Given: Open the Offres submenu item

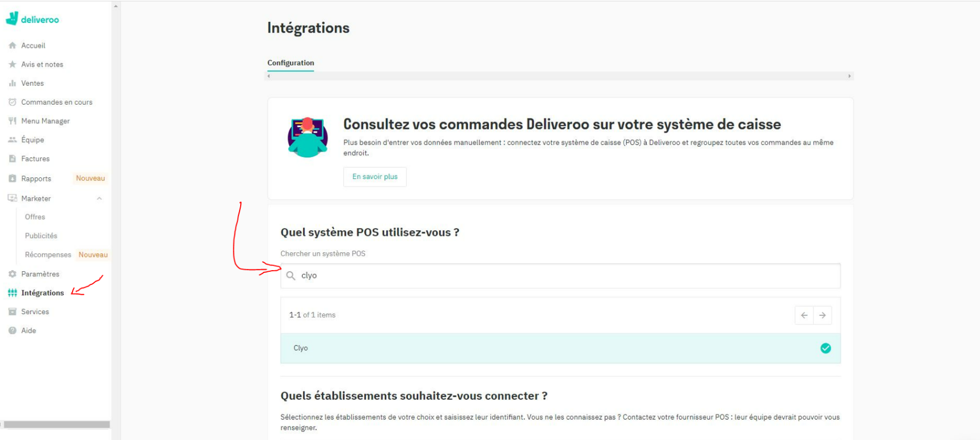Looking at the screenshot, I should coord(35,217).
